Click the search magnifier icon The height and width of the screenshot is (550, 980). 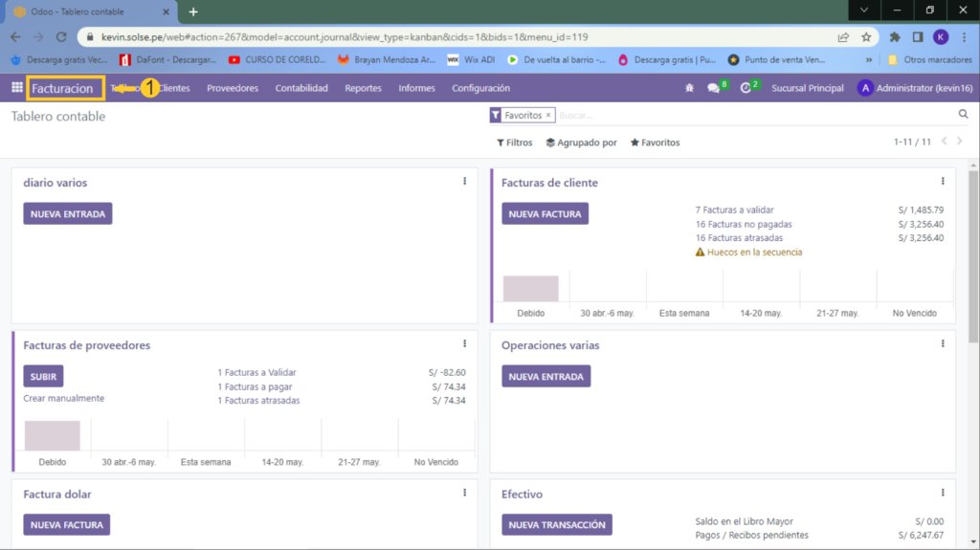coord(963,115)
